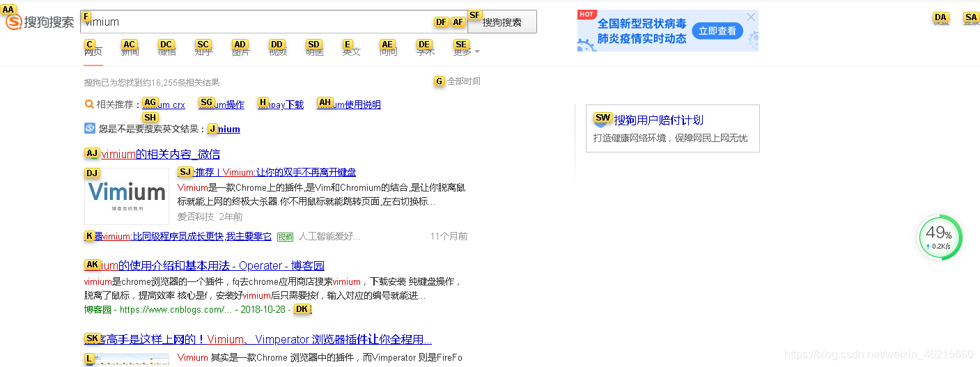Click the '11个月前' timestamp
The width and height of the screenshot is (980, 367).
(449, 236)
